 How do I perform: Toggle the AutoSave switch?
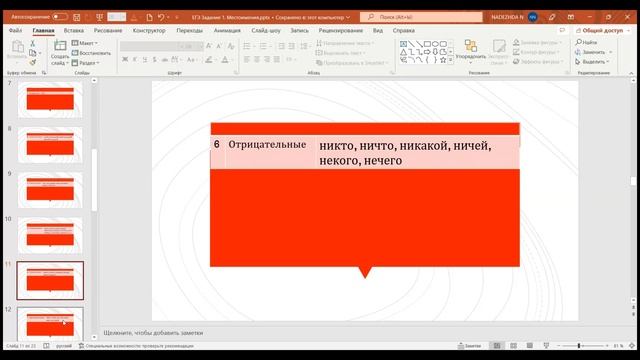click(60, 17)
